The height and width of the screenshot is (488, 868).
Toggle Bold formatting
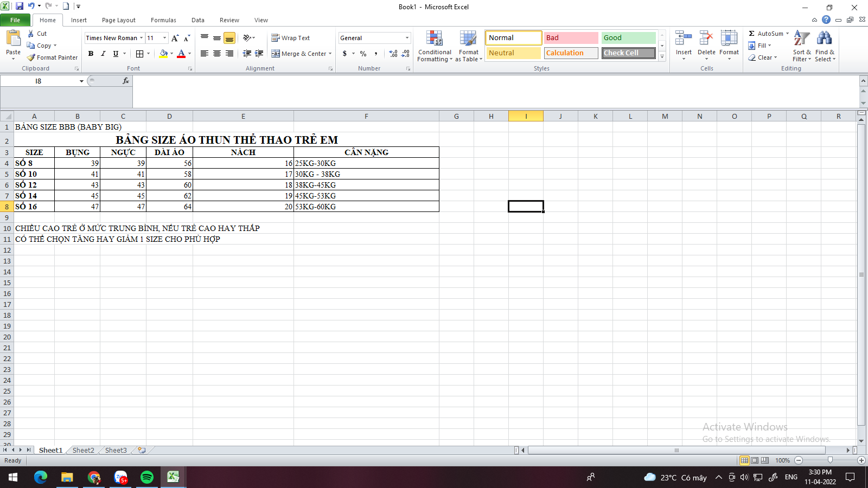pyautogui.click(x=91, y=54)
